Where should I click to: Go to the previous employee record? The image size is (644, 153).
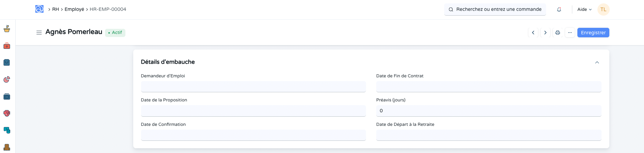(x=533, y=33)
